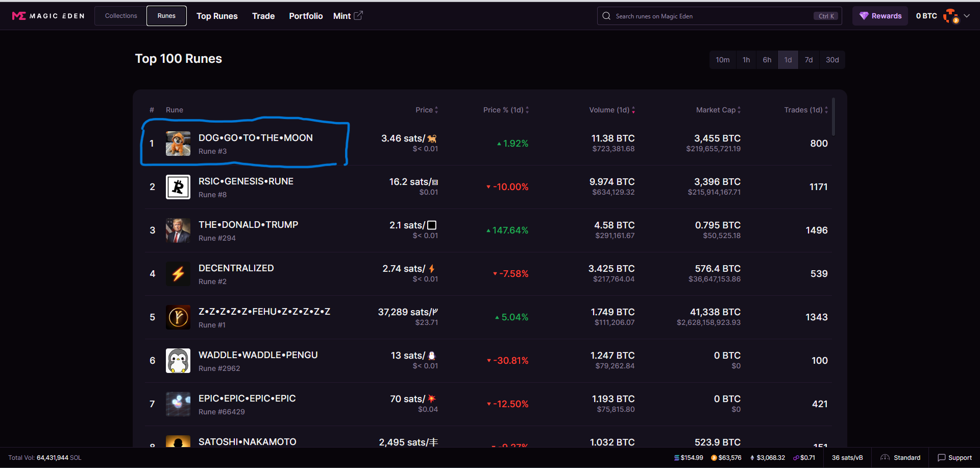Select the 10m timeframe
The height and width of the screenshot is (468, 980).
pos(723,60)
